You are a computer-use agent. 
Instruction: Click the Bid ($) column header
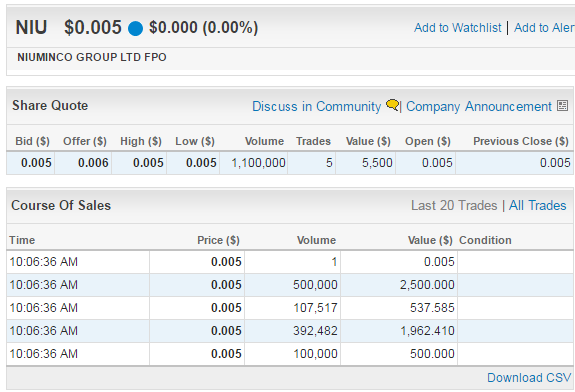[x=32, y=141]
